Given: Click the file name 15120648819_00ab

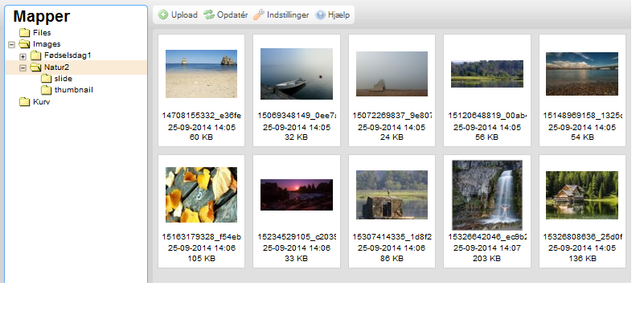Looking at the screenshot, I should pyautogui.click(x=487, y=116).
